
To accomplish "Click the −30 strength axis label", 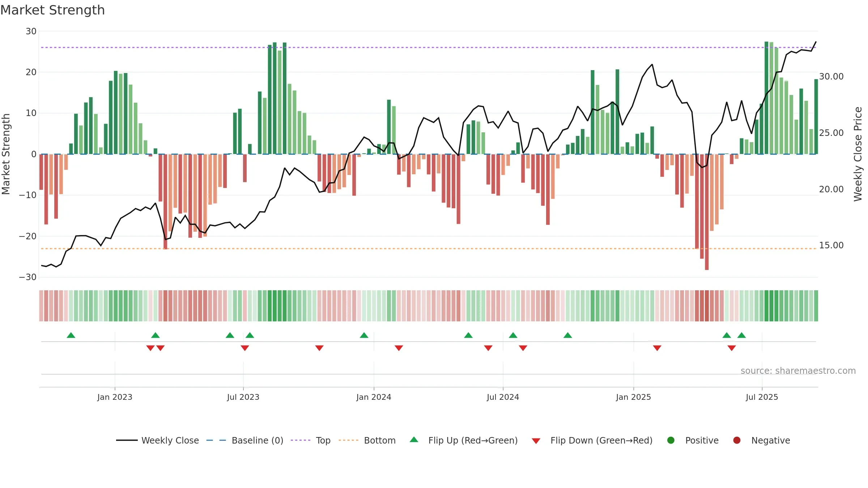I will [28, 277].
